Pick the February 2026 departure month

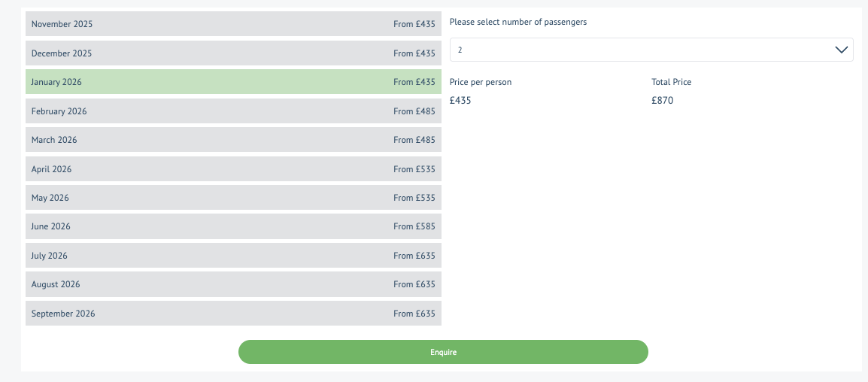[233, 111]
